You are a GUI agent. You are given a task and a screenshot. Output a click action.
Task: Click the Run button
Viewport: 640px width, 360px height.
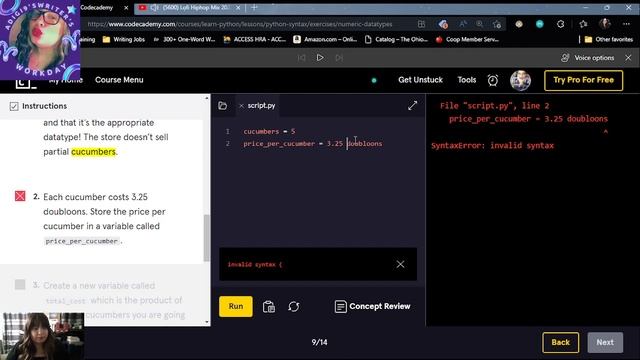(236, 307)
